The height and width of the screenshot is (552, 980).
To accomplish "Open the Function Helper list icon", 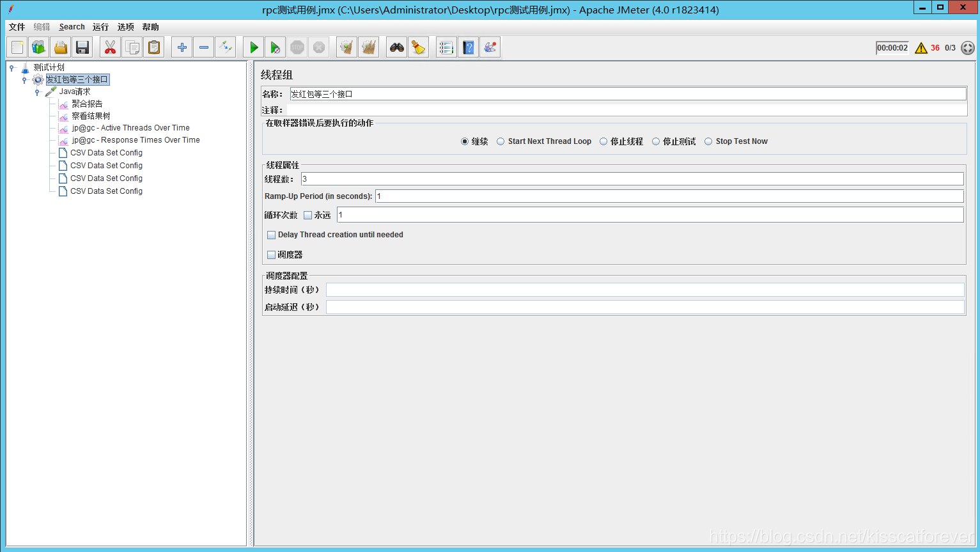I will (447, 47).
